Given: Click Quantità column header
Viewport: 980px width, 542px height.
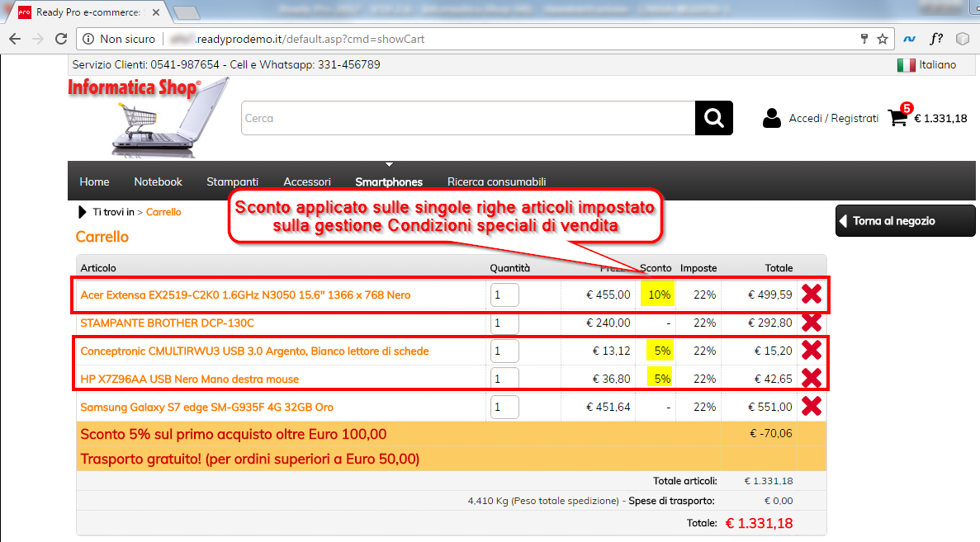Looking at the screenshot, I should [510, 268].
